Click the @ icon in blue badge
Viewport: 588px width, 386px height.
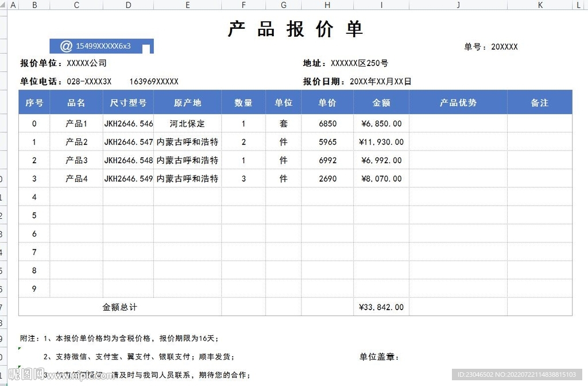pos(66,46)
